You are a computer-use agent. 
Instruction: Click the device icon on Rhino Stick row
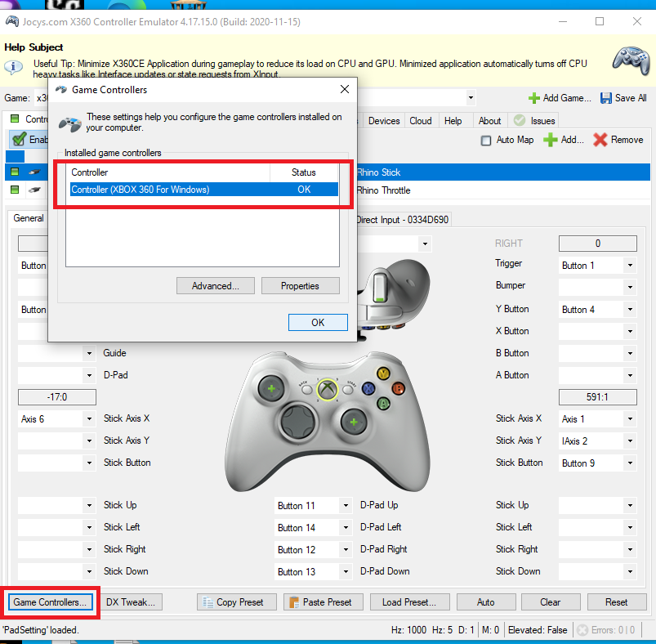coord(35,172)
